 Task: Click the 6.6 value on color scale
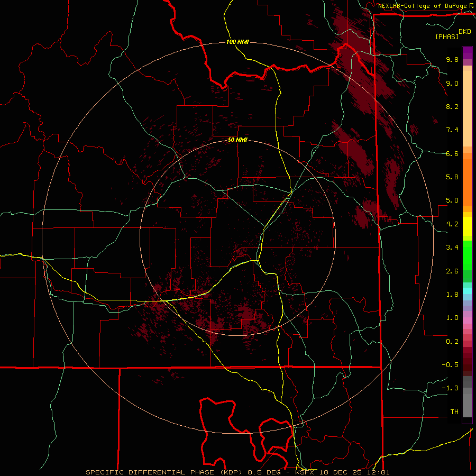452,153
